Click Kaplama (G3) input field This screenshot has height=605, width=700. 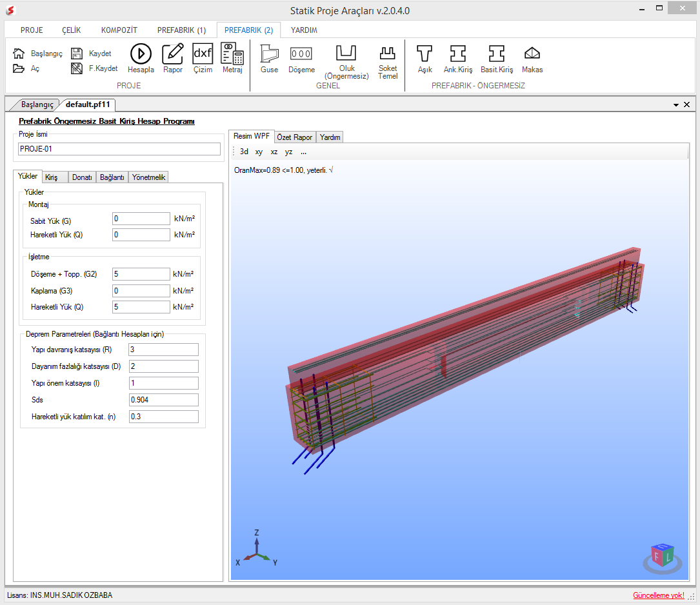click(x=141, y=291)
